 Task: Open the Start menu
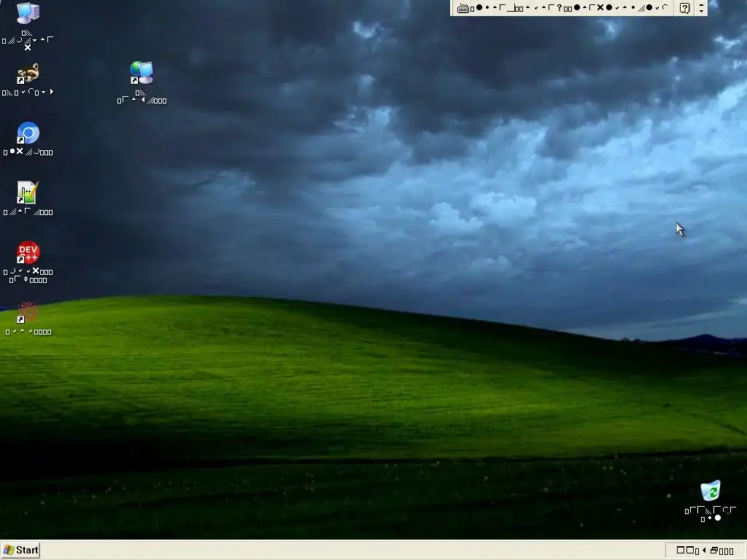click(x=20, y=551)
